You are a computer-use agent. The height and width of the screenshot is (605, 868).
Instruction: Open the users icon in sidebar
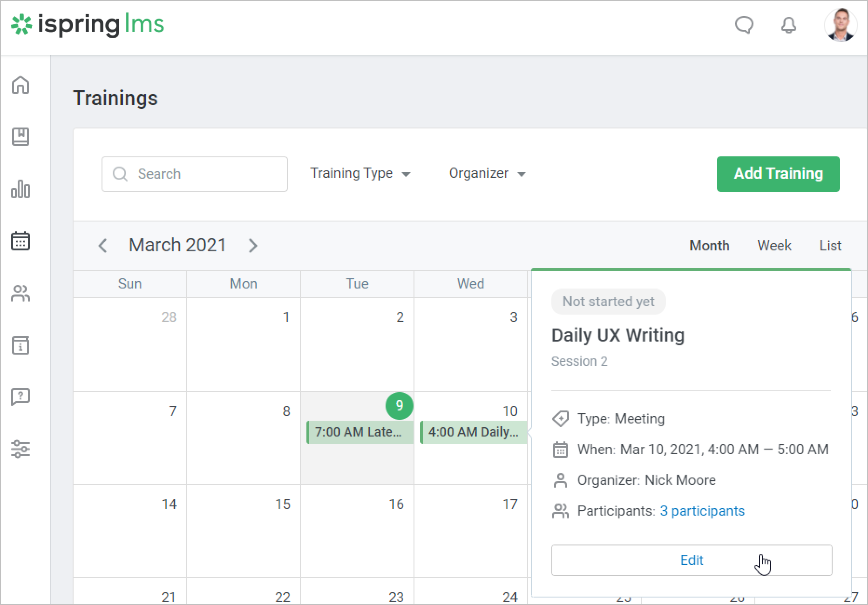[x=20, y=293]
